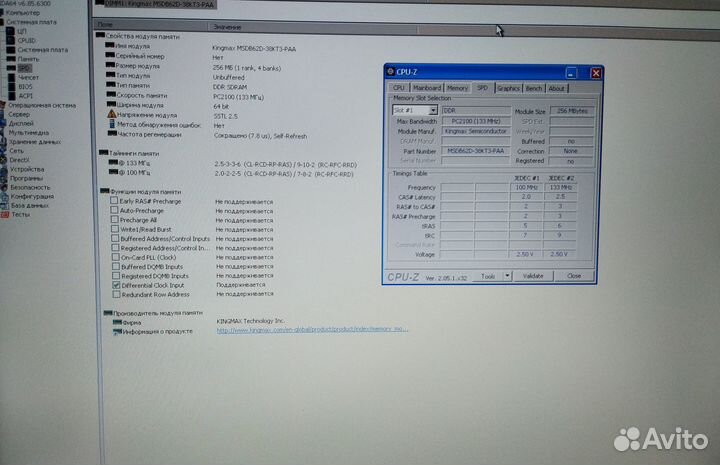Click the Сервер category icon
The width and height of the screenshot is (720, 465).
pyautogui.click(x=3, y=115)
